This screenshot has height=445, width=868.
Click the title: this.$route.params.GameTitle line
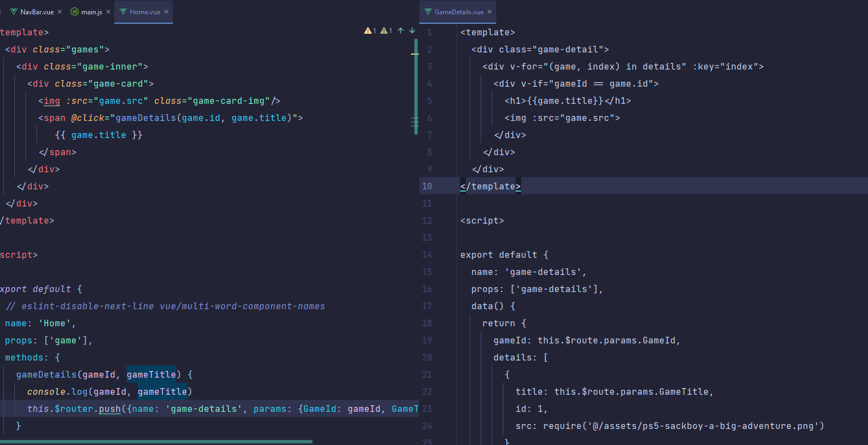click(x=615, y=392)
